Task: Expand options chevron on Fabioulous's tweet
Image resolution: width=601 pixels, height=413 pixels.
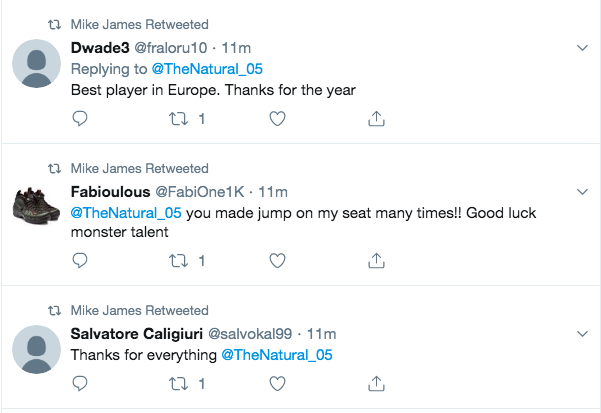Action: [x=583, y=190]
